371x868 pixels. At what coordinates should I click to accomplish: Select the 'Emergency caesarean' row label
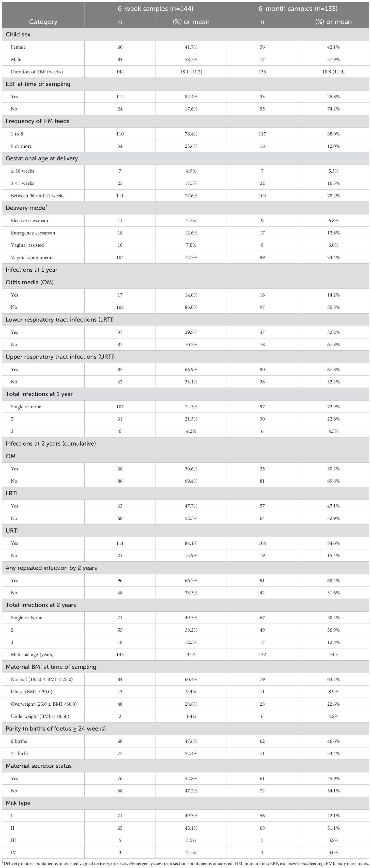point(33,233)
